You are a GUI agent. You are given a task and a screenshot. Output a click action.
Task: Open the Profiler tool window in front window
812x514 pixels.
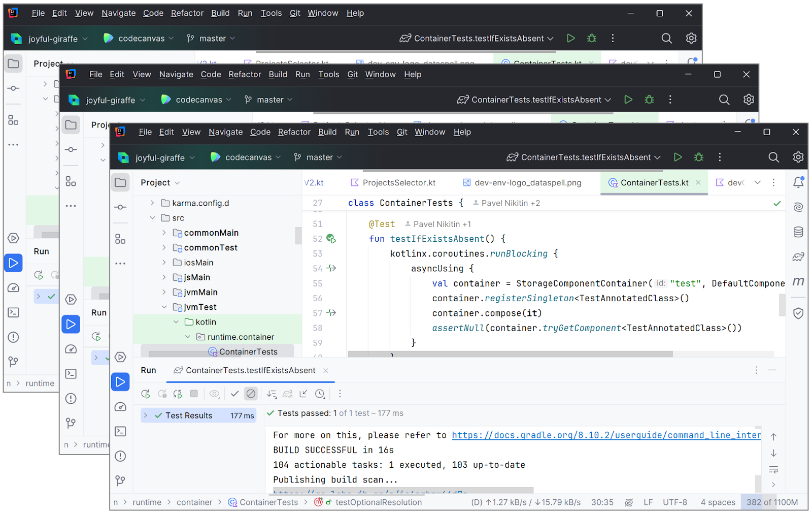[x=120, y=407]
